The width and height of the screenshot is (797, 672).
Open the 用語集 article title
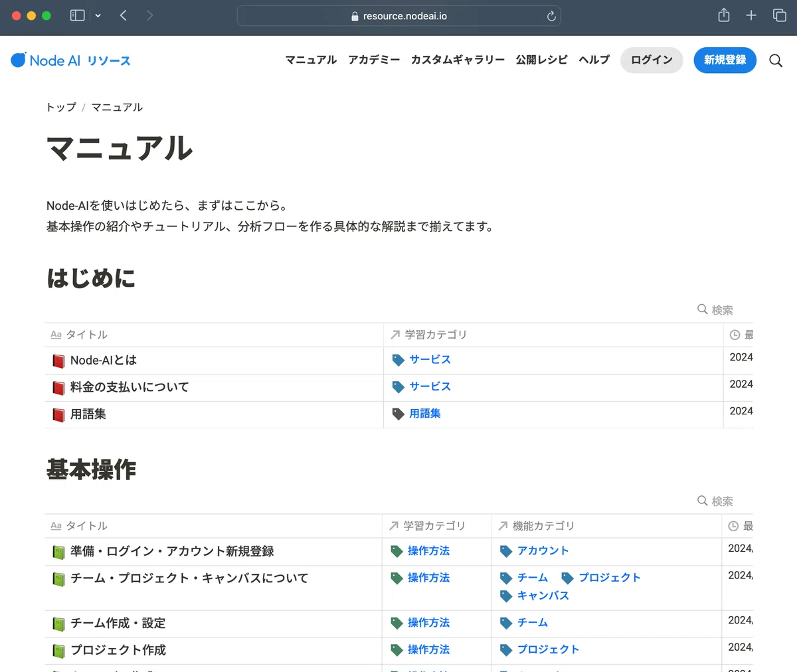[x=88, y=414]
